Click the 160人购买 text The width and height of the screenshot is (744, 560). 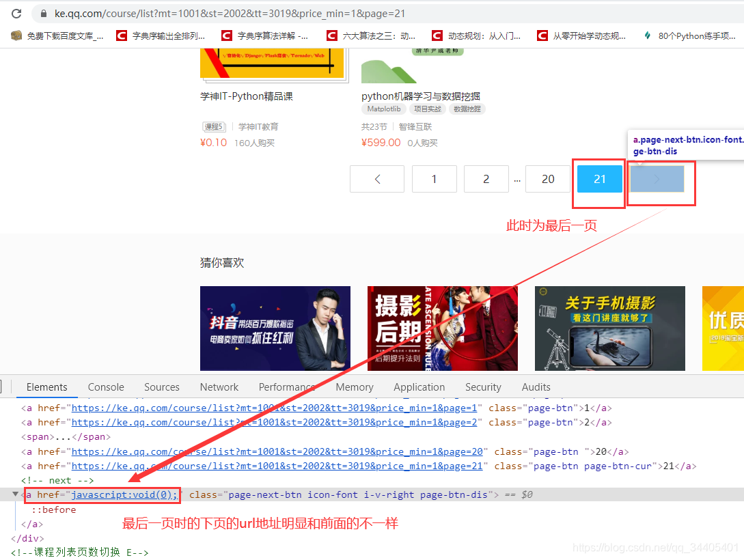point(254,143)
